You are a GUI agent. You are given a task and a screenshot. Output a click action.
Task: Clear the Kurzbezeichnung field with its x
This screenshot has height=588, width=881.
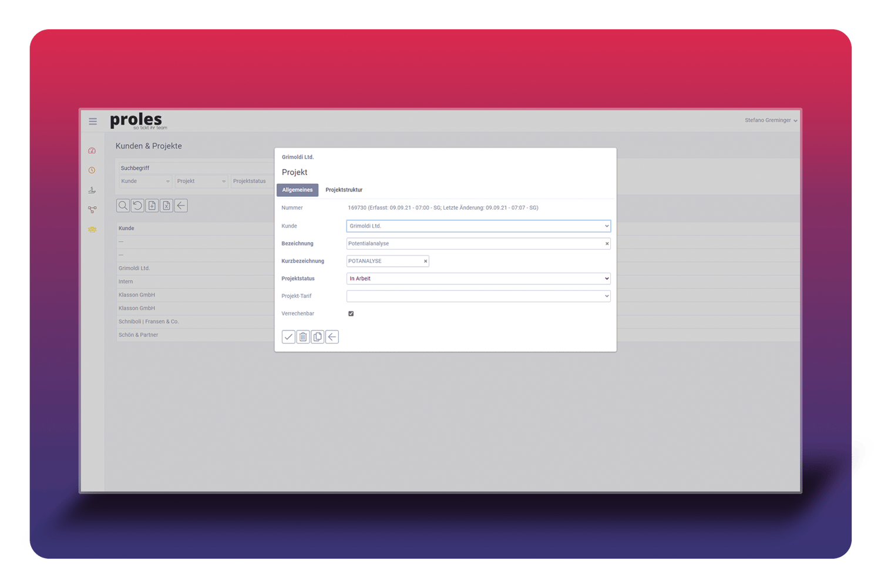(425, 261)
